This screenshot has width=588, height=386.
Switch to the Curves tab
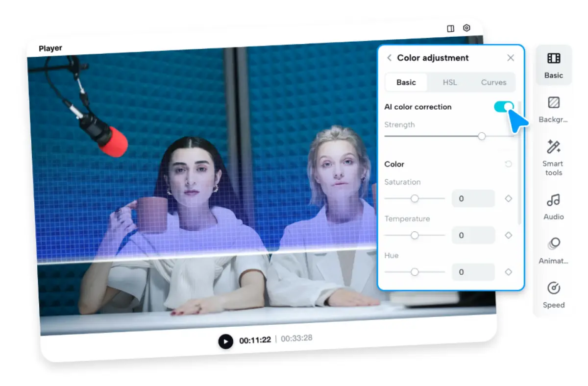click(493, 82)
